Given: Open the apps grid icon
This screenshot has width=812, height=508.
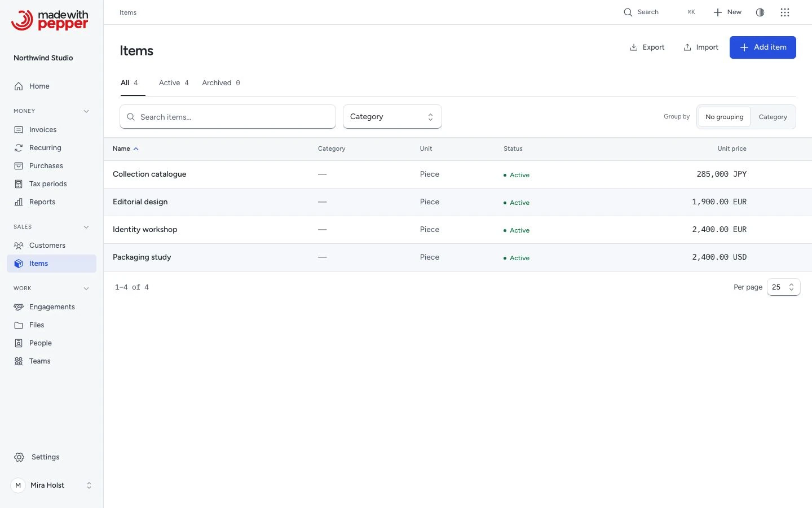Looking at the screenshot, I should (785, 12).
